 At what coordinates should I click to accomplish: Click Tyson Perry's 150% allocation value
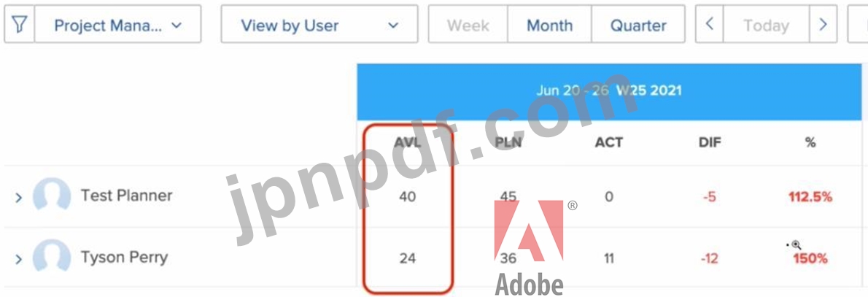pos(810,258)
